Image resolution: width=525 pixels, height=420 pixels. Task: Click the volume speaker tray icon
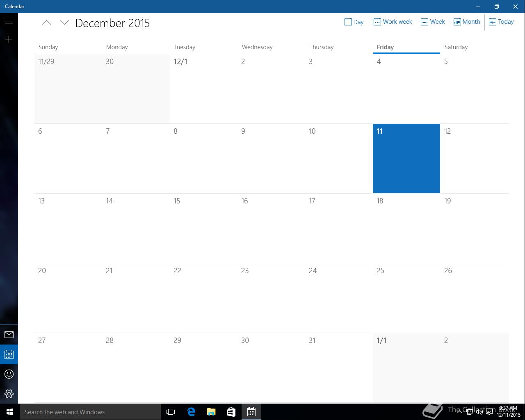click(x=479, y=412)
